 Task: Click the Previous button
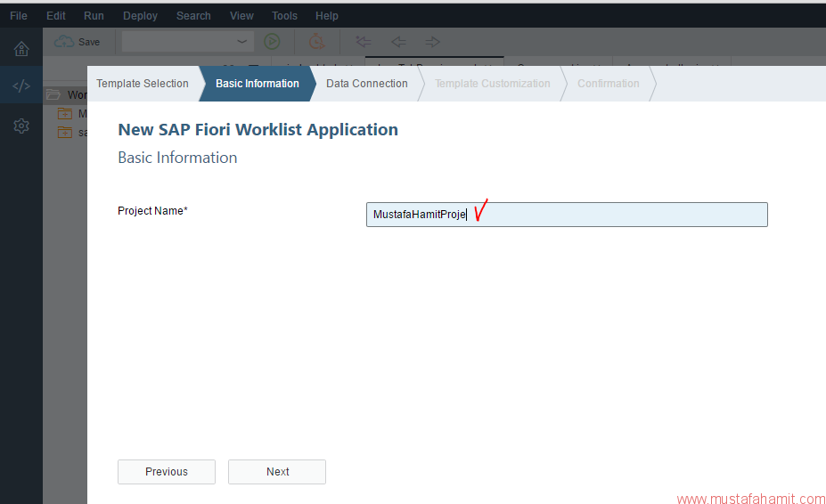[167, 472]
